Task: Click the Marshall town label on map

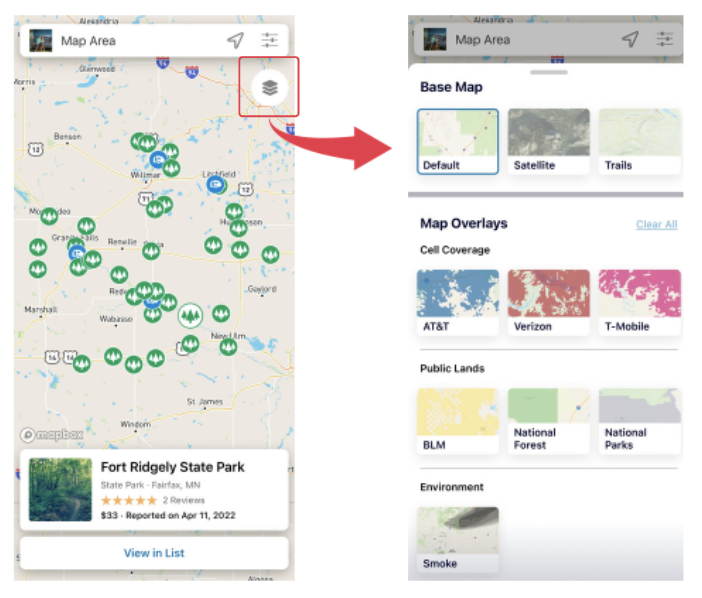Action: click(x=40, y=309)
